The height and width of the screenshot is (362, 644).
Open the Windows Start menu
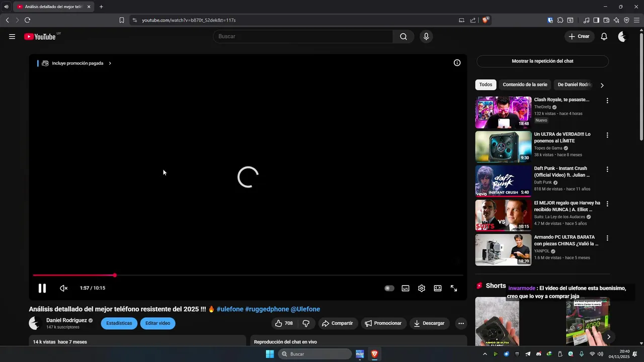[270, 354]
